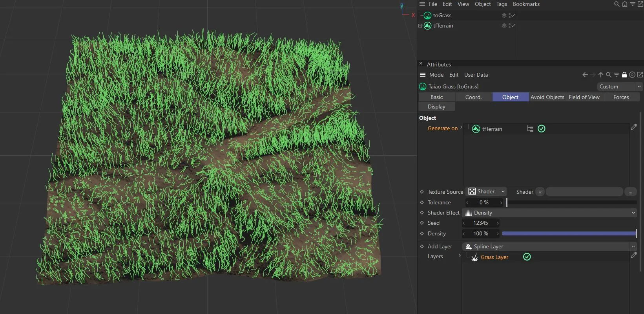Click the Seed value input field
The image size is (644, 314).
coord(481,223)
